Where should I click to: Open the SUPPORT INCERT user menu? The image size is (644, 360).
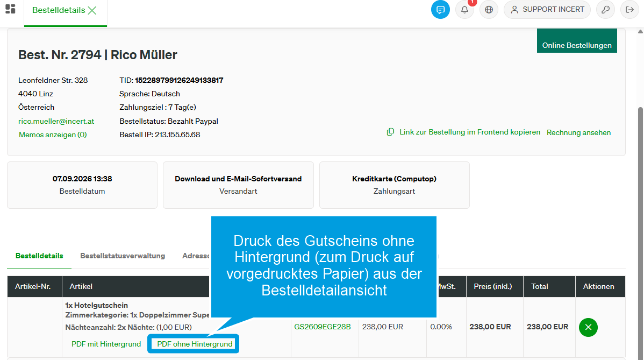(547, 10)
